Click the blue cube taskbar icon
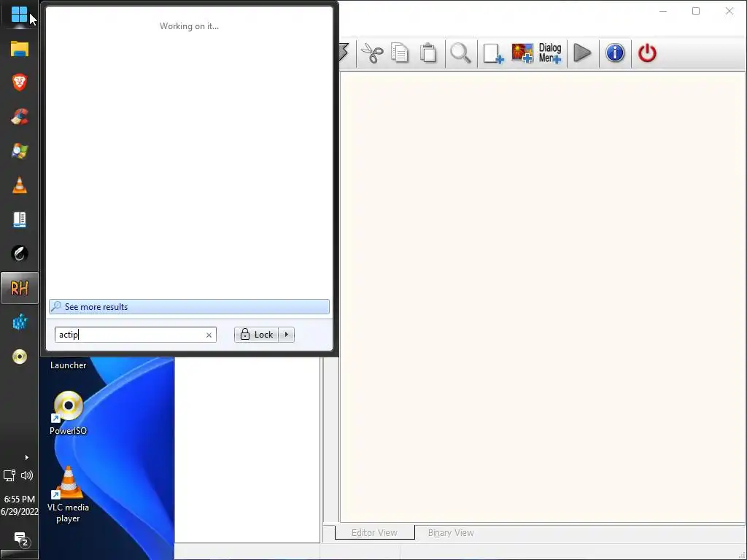Viewport: 747px width, 560px height. [x=20, y=322]
